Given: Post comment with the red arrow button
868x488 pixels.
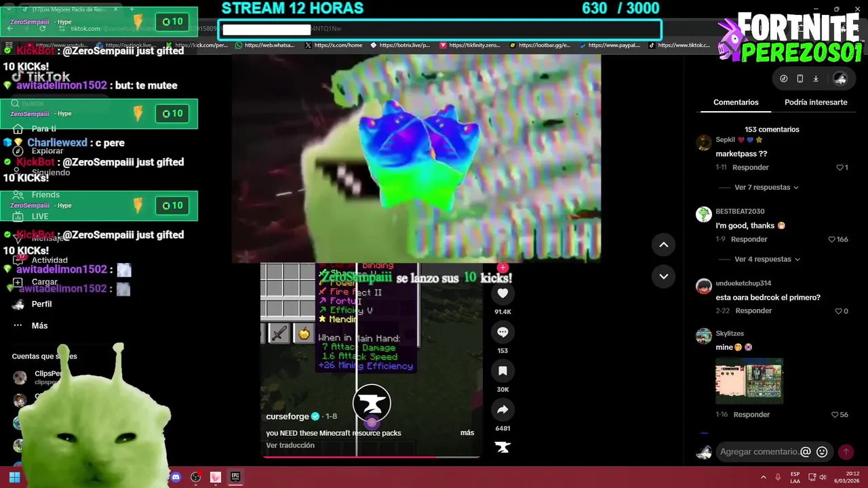Looking at the screenshot, I should (x=846, y=452).
